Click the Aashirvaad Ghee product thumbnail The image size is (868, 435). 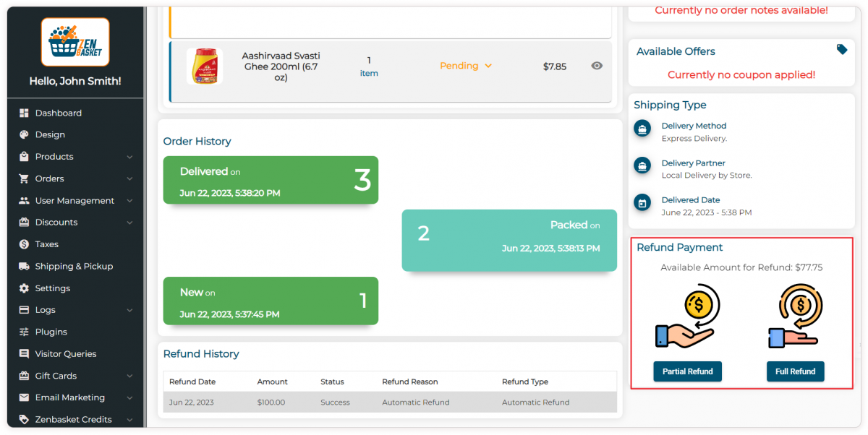[205, 66]
